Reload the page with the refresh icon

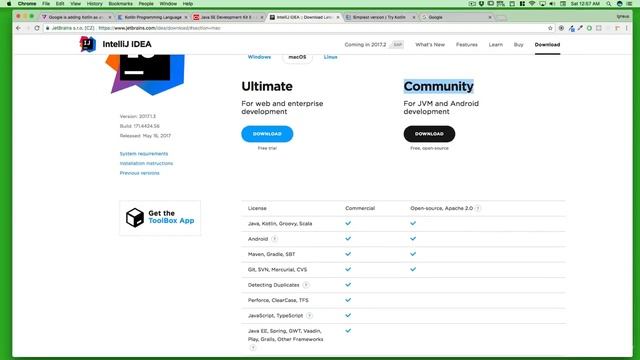[37, 28]
